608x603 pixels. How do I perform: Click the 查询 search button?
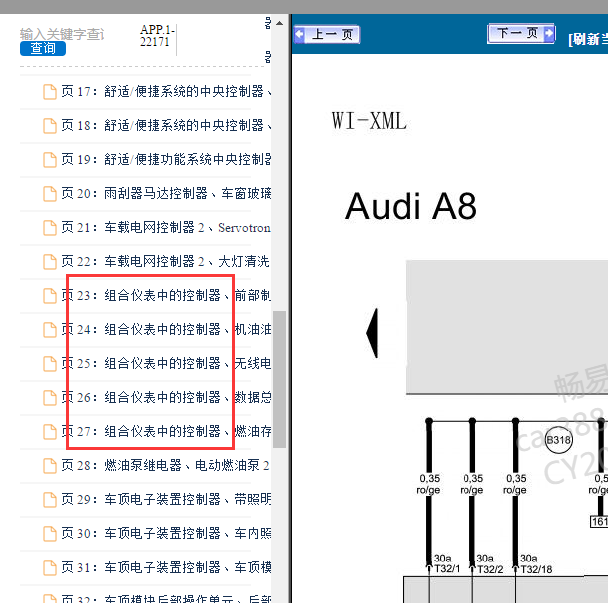43,48
